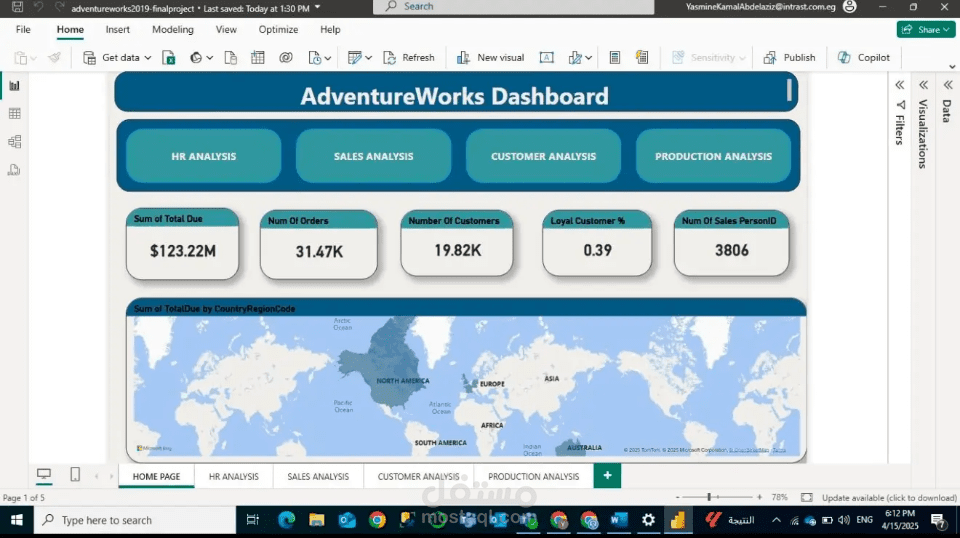Refresh the report data

[408, 58]
